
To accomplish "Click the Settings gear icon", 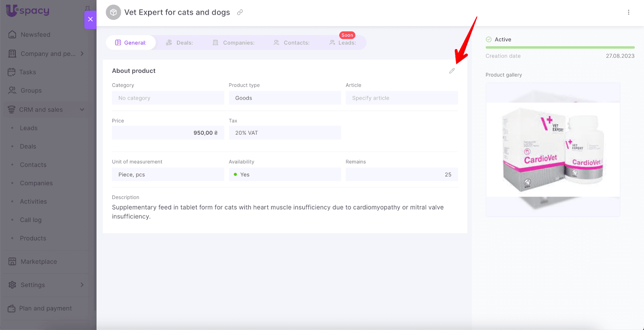I will coord(12,285).
